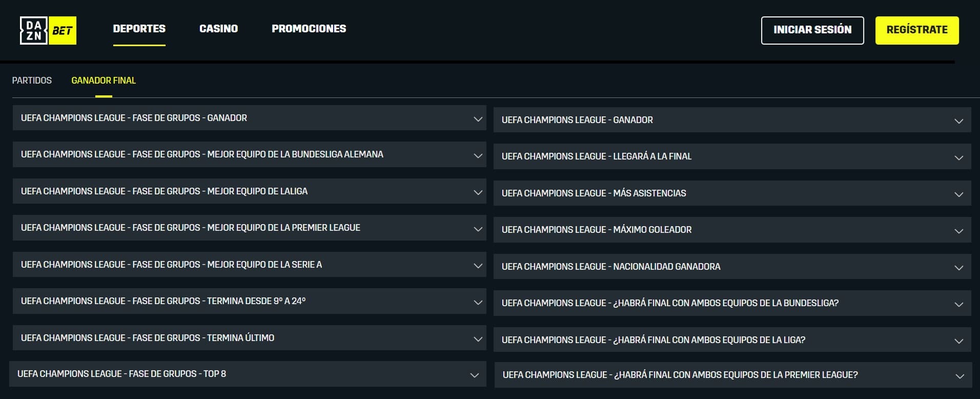Expand Mejor Equipo de LaLiga chevron

478,192
